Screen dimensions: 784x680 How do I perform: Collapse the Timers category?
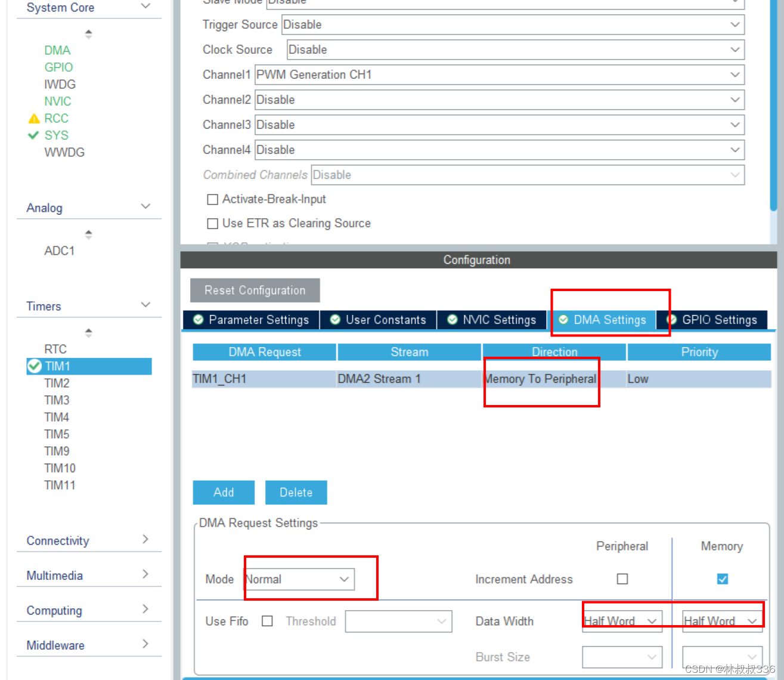tap(145, 305)
